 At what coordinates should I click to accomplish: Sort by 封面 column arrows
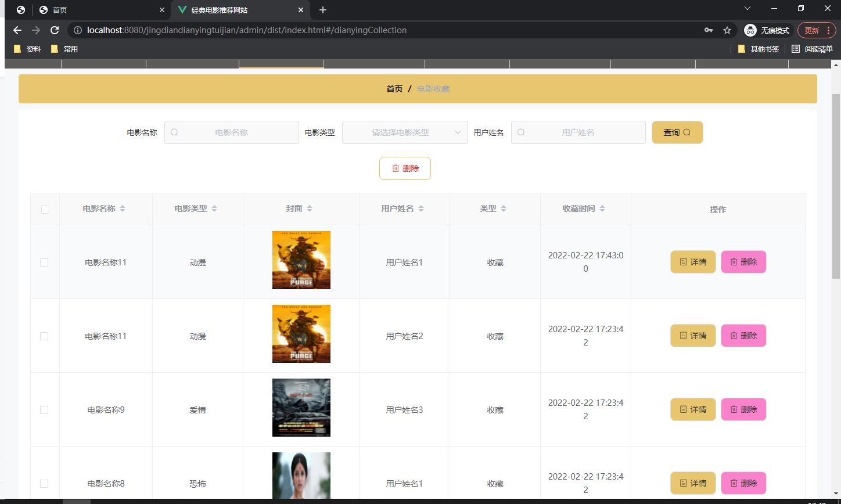coord(310,209)
